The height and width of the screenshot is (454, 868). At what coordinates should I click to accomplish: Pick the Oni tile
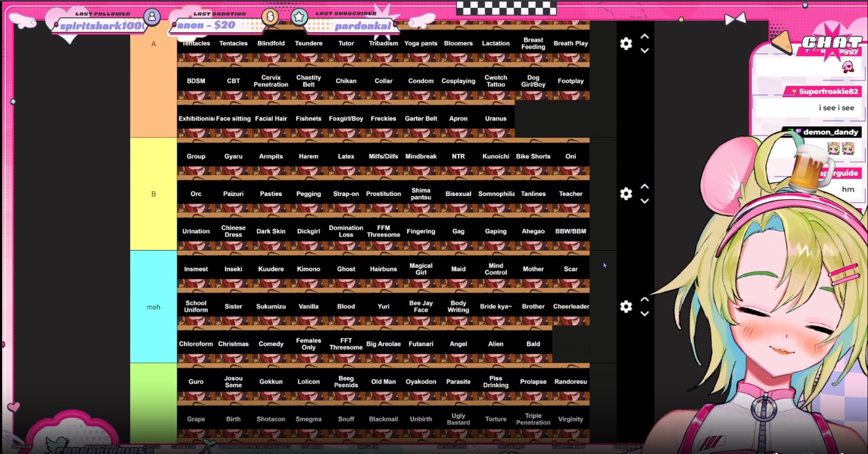571,157
